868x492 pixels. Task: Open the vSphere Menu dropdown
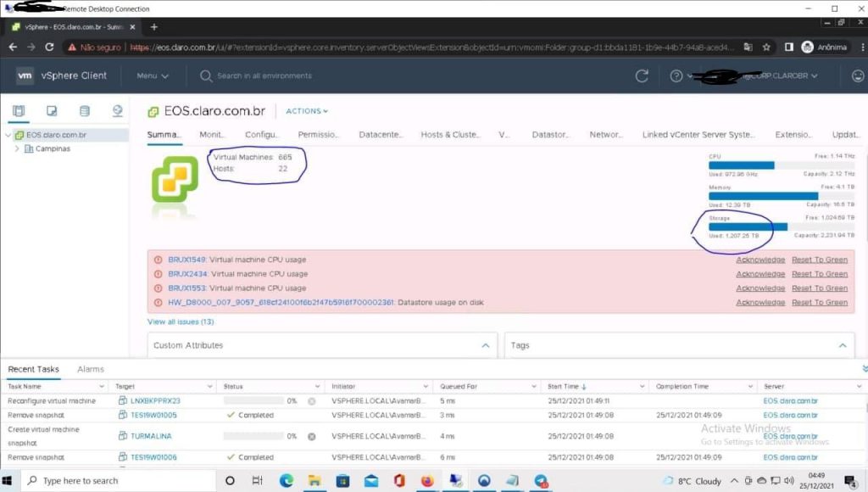(x=153, y=75)
